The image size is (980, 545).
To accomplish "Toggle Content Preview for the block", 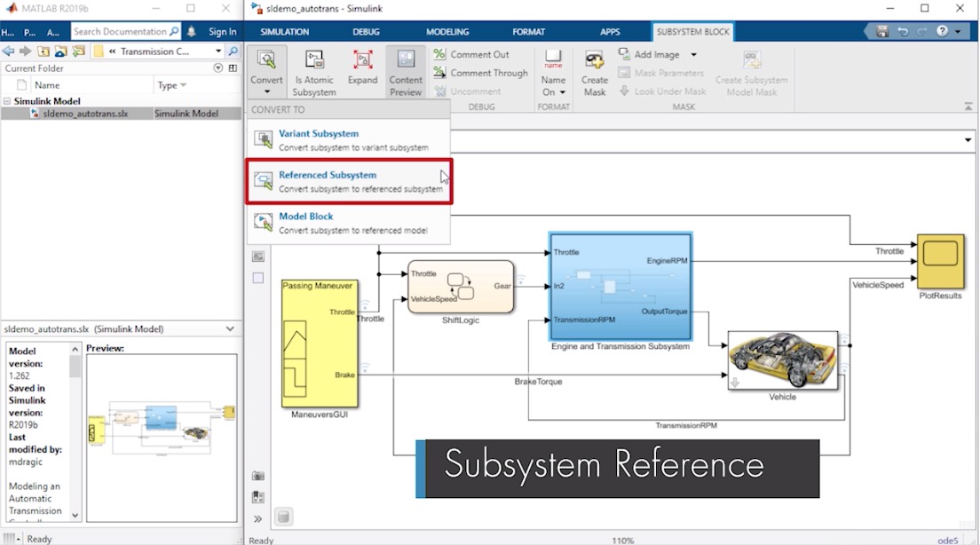I will click(406, 73).
